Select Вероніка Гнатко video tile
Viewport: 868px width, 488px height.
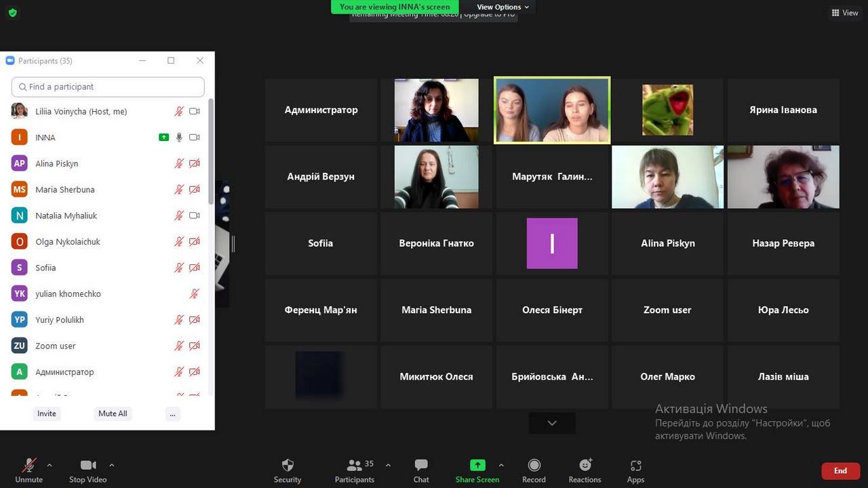[x=436, y=243]
